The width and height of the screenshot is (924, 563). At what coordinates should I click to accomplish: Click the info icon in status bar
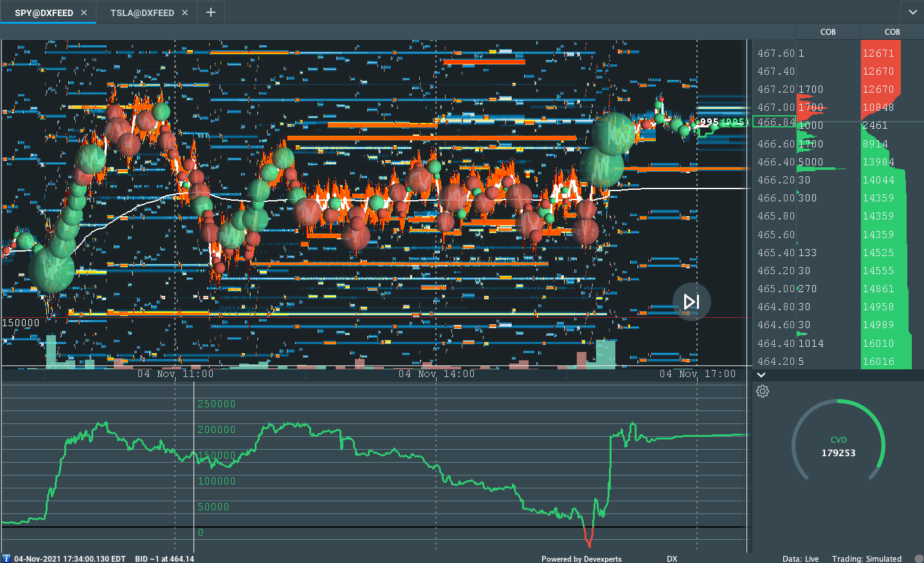[6, 558]
